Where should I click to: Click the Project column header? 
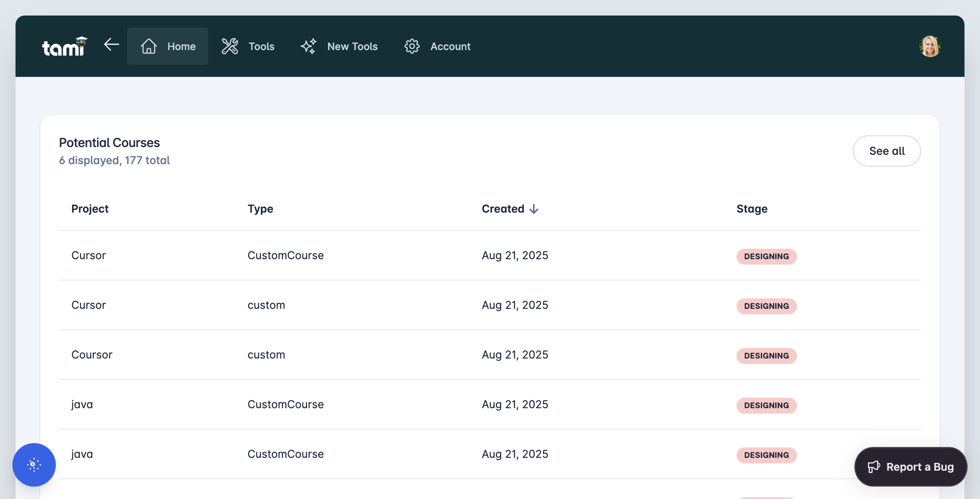point(90,209)
